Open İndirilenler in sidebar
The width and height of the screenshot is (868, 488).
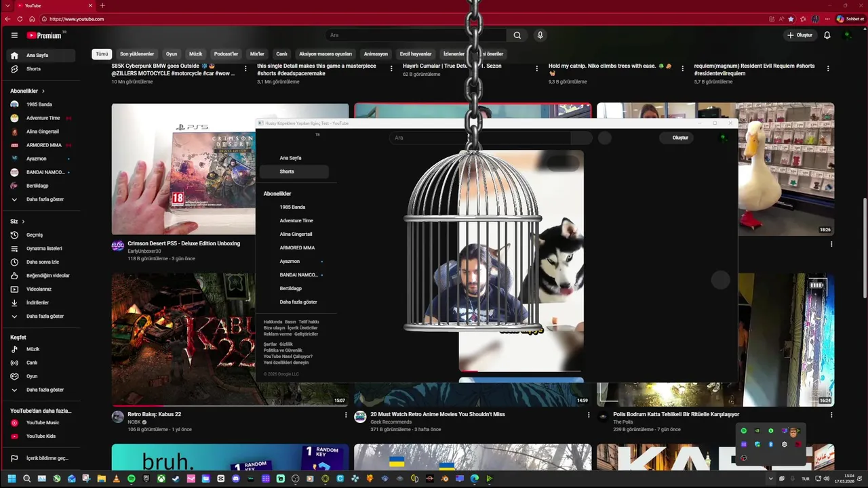pyautogui.click(x=41, y=303)
